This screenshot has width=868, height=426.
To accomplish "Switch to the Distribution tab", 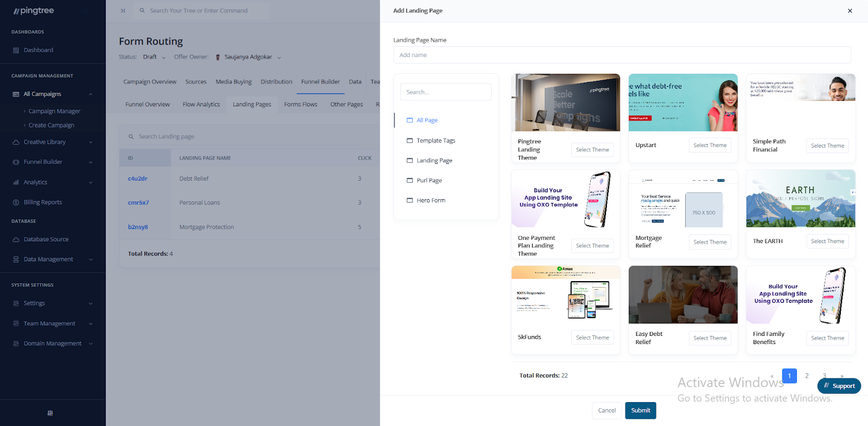I will (x=276, y=82).
